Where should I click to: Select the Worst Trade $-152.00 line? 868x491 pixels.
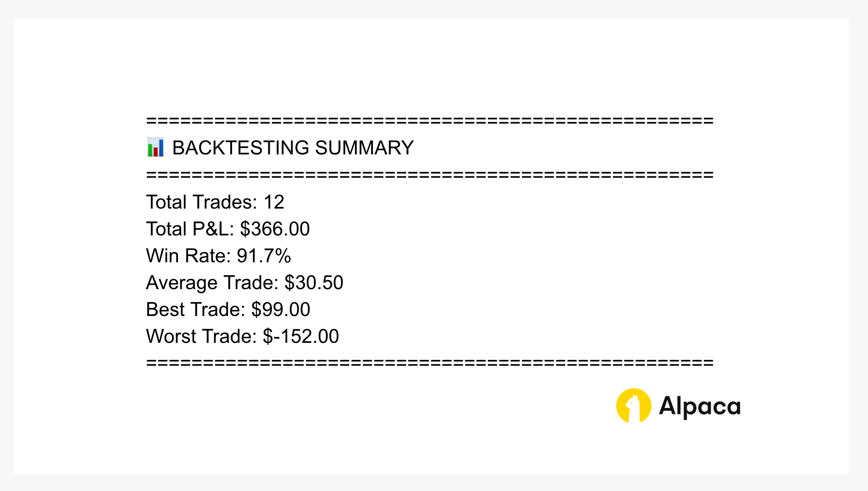[x=242, y=336]
